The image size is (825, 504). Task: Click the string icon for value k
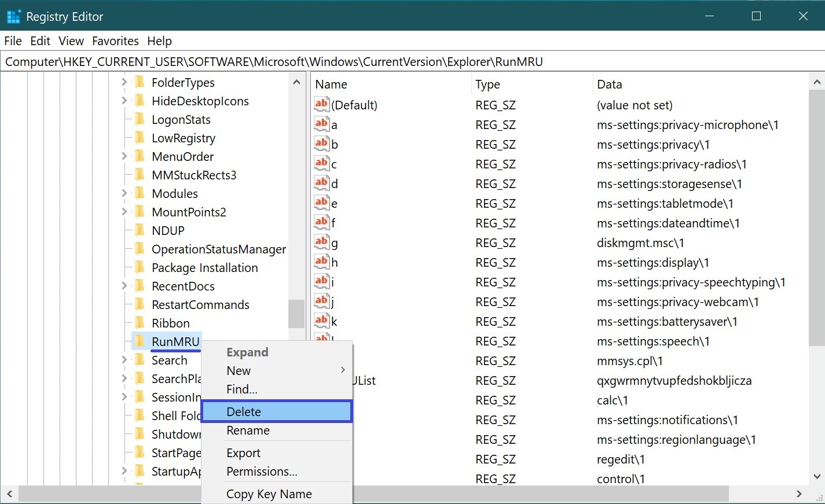(322, 321)
